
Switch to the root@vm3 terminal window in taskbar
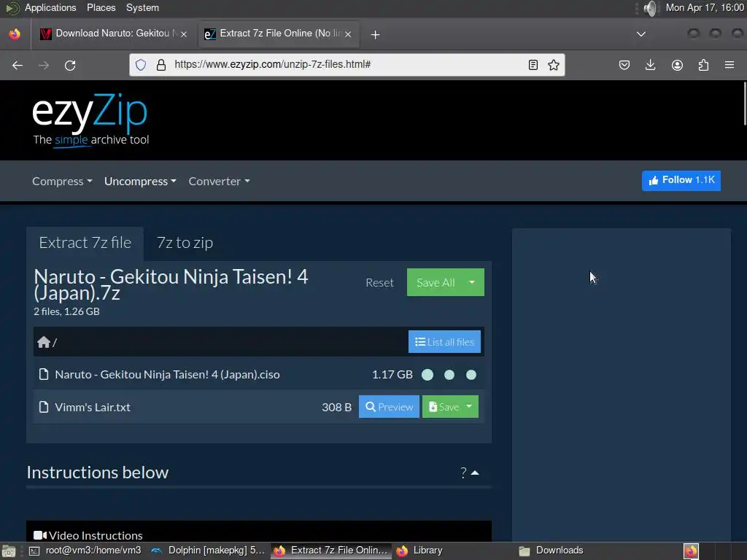tap(86, 551)
